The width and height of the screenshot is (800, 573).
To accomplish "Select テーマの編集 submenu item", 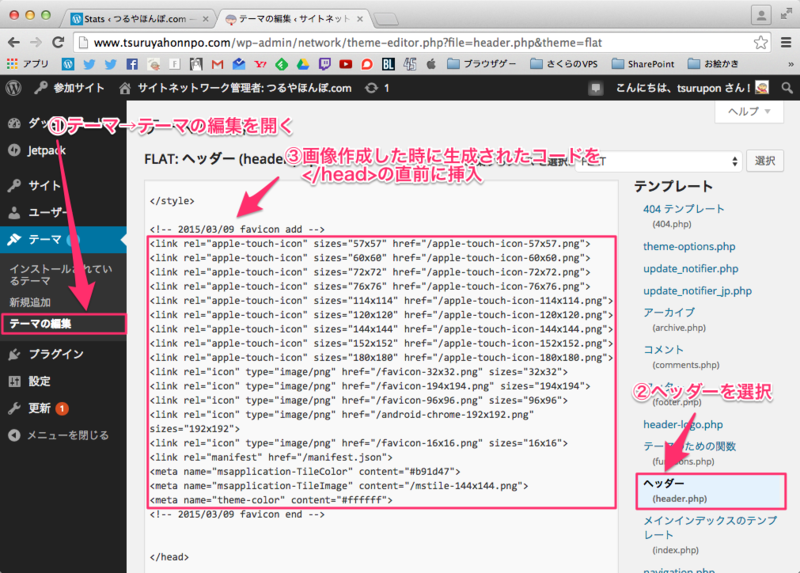I will pos(63,324).
